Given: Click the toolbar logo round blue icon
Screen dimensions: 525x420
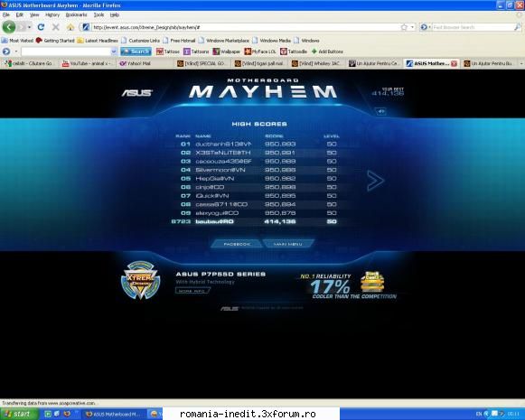Looking at the screenshot, I should [x=6, y=51].
